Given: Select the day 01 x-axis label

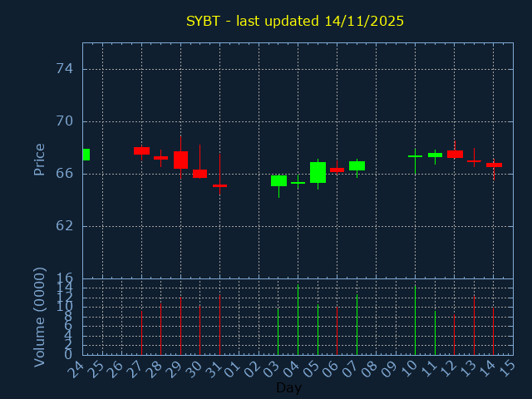Looking at the screenshot, I should [x=232, y=369].
